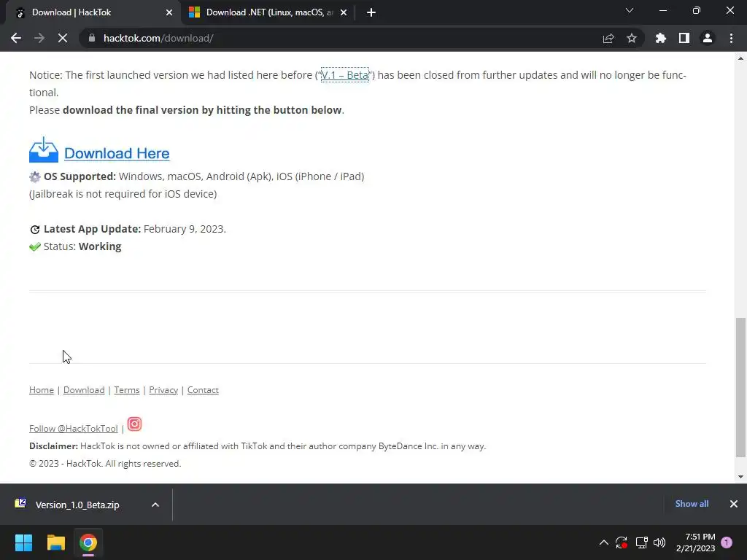The image size is (747, 560).
Task: Open downloaded Version_1.0_Beta.zip file
Action: 76,505
